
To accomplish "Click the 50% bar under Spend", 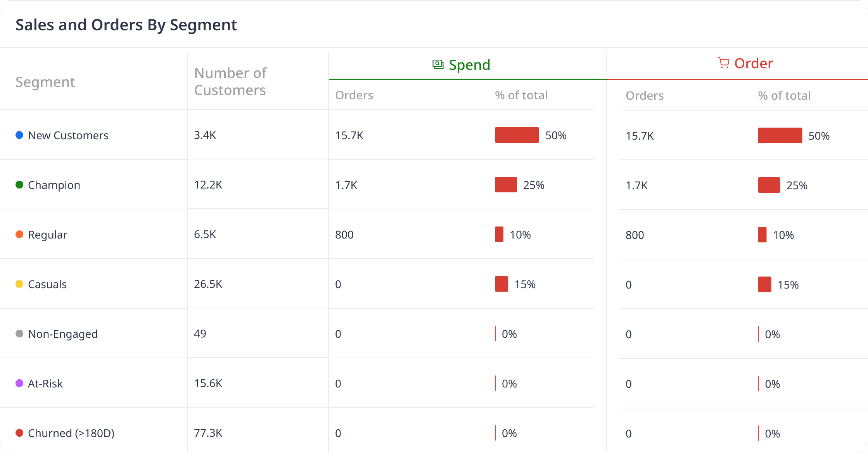I will (517, 135).
